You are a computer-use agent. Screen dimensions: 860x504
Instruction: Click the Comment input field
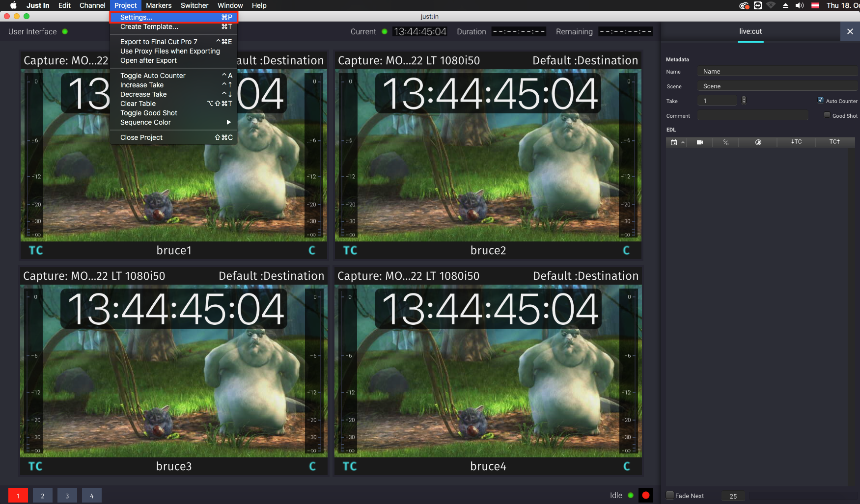[x=752, y=116]
